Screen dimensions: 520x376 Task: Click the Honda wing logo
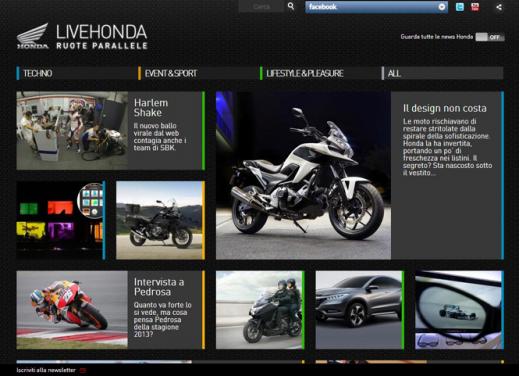click(x=33, y=36)
